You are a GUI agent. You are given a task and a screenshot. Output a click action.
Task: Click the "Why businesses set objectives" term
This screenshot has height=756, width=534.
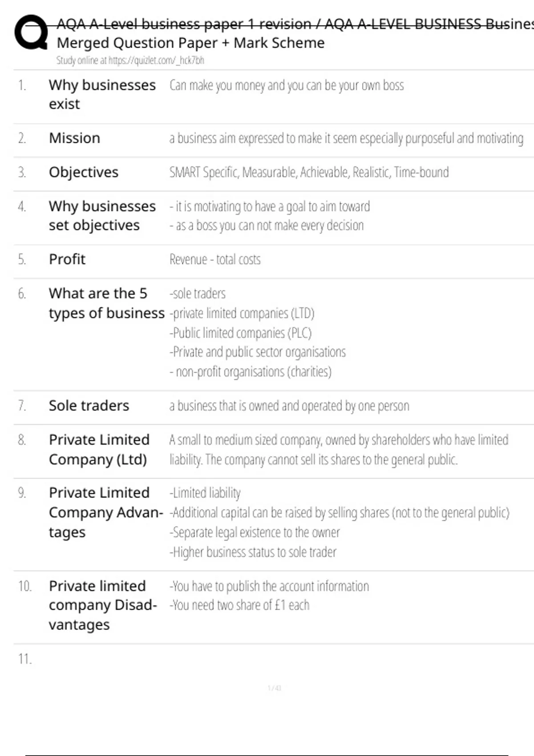(x=102, y=216)
